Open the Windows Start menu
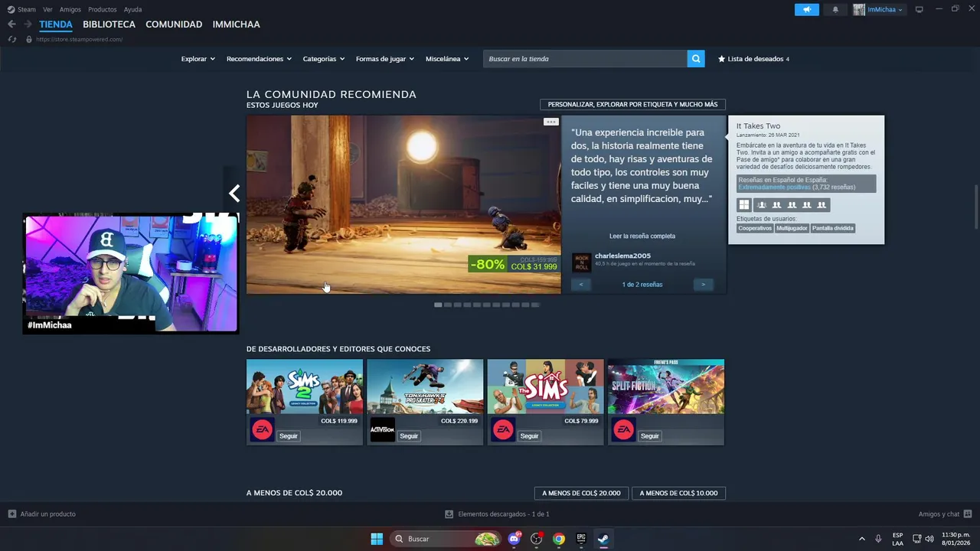This screenshot has width=980, height=551. (377, 539)
